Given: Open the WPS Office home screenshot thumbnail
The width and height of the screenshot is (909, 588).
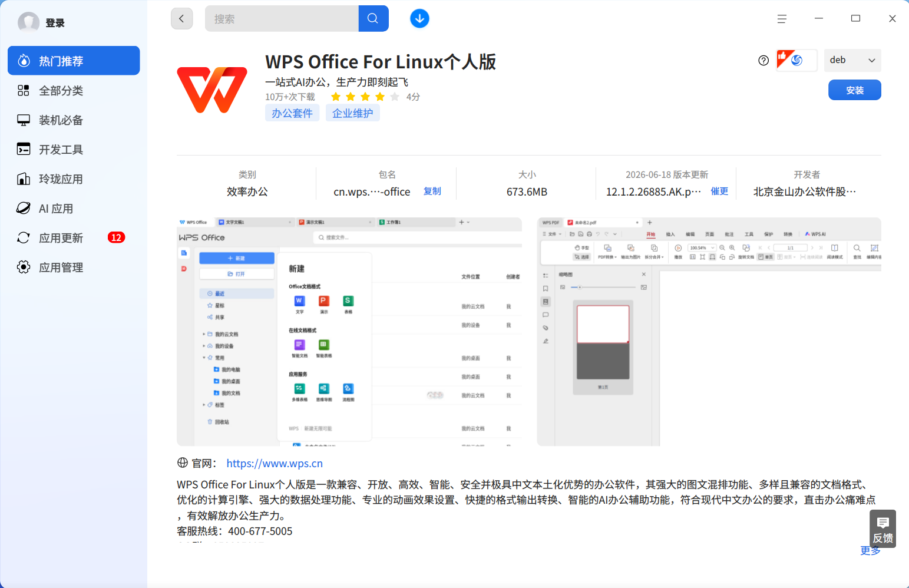Looking at the screenshot, I should [349, 332].
